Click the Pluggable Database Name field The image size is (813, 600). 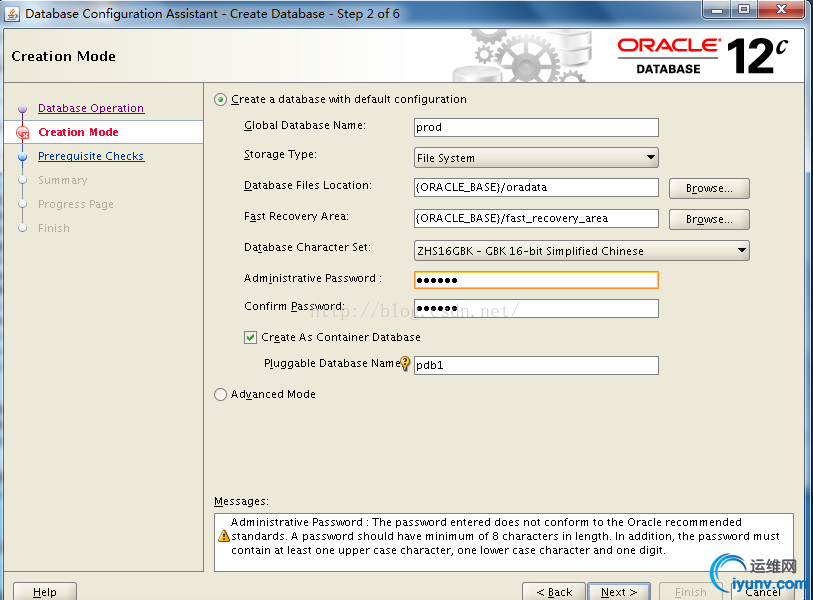click(536, 365)
